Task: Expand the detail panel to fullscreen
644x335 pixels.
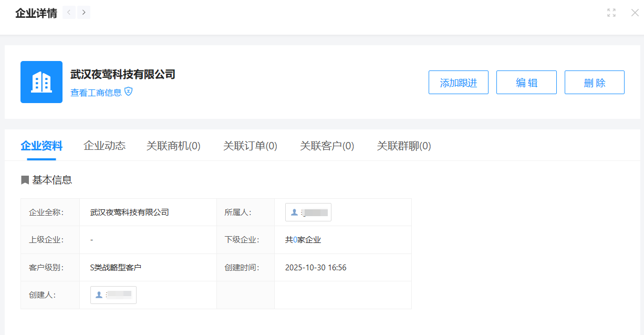Action: coord(611,13)
